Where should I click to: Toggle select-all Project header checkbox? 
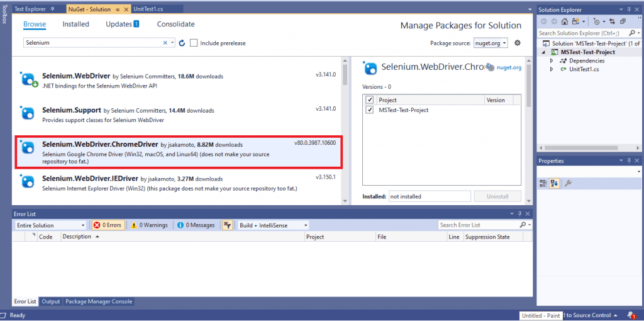tap(370, 100)
